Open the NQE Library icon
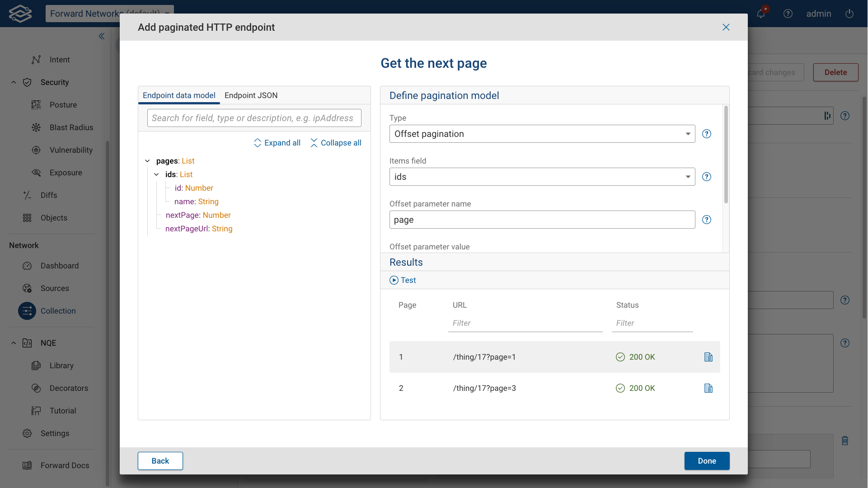The height and width of the screenshot is (488, 868). pyautogui.click(x=36, y=366)
